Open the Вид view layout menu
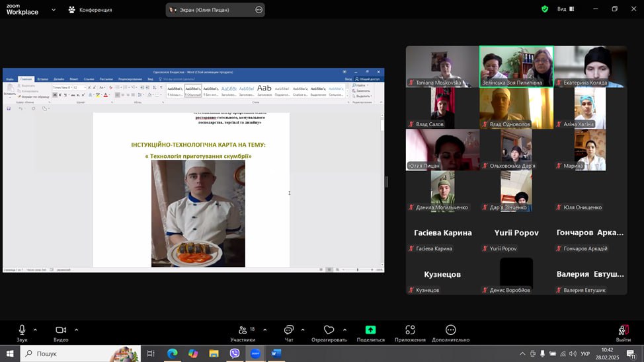644x362 pixels. tap(565, 9)
